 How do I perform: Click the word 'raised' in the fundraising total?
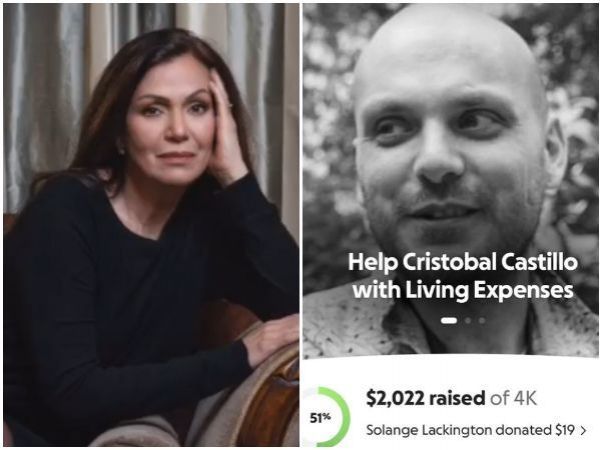(457, 398)
